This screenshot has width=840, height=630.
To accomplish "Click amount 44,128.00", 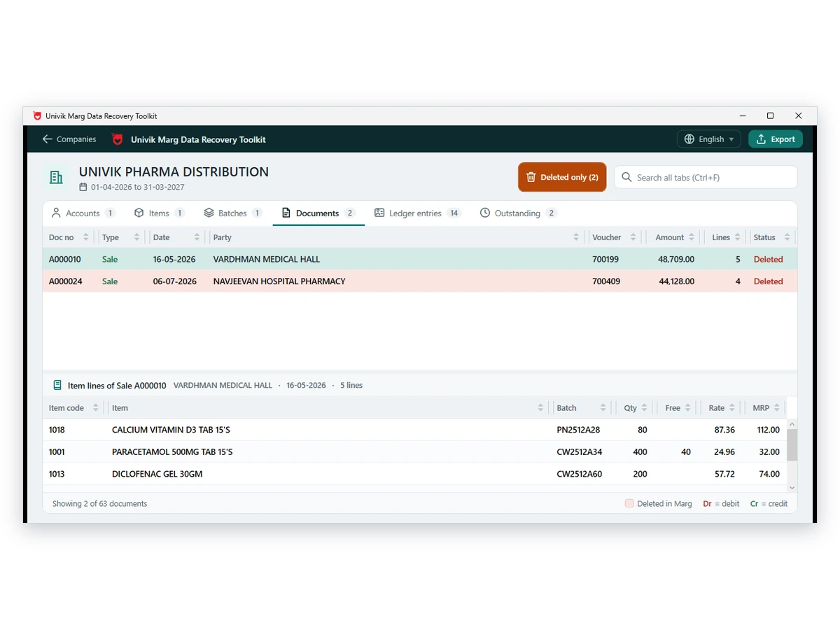I will pos(676,281).
